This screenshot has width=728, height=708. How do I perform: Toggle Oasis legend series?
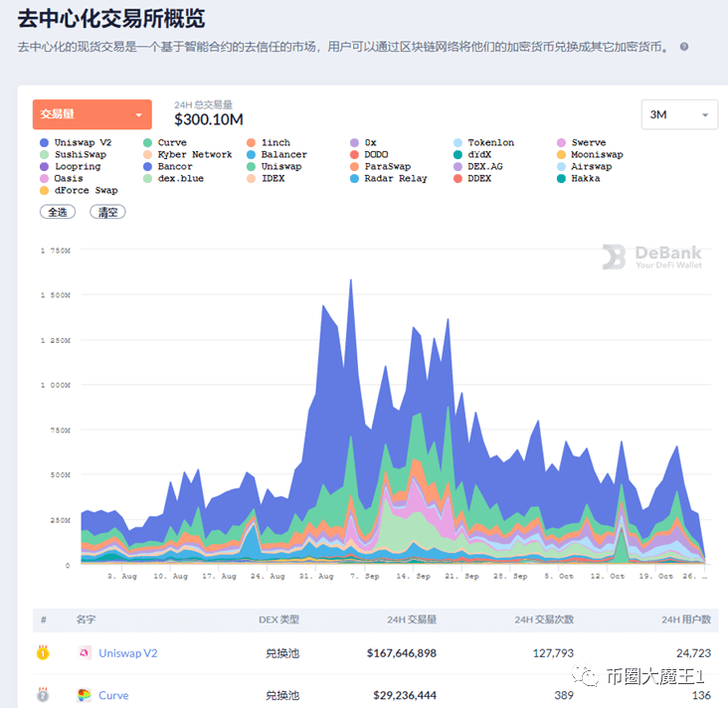[62, 178]
